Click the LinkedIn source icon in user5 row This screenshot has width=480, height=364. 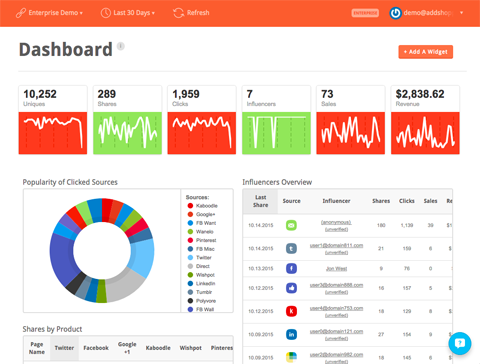[x=291, y=334]
